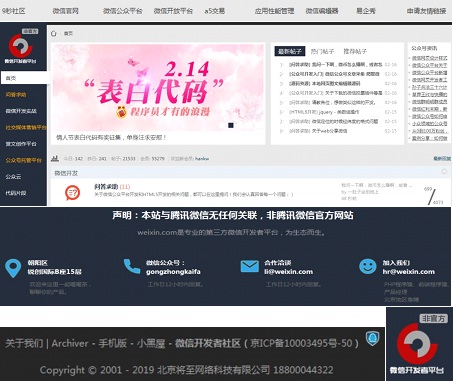Collapse the 微信开发 forum section
The image size is (453, 381).
444,171
